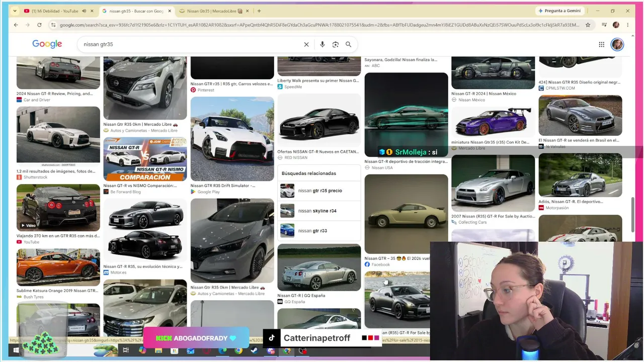Open the Shutterstock white GT-R image

(x=58, y=137)
